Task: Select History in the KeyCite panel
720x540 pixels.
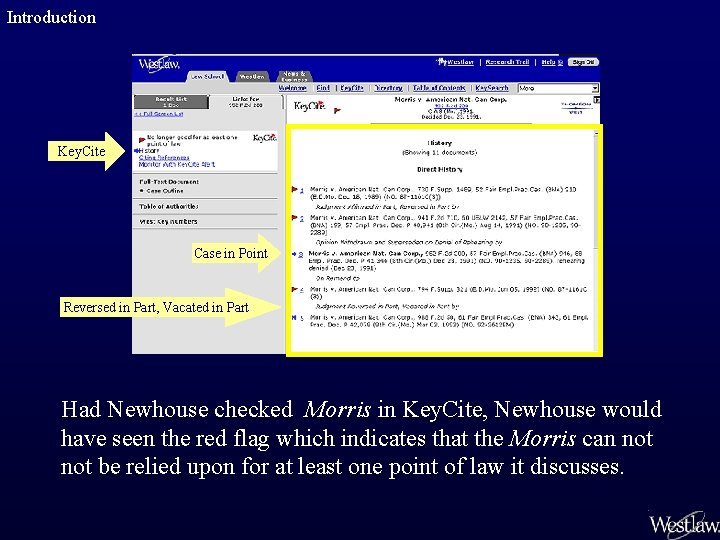Action: tap(149, 151)
